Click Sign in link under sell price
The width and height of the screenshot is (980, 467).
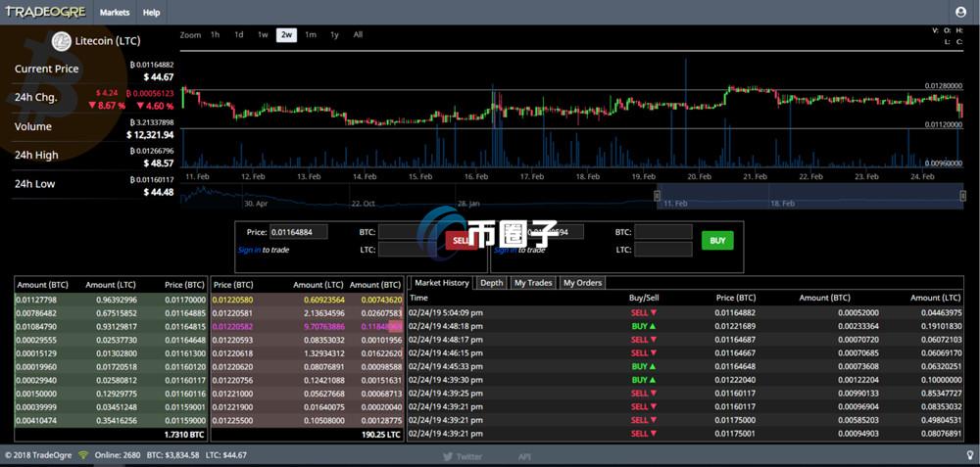click(249, 250)
